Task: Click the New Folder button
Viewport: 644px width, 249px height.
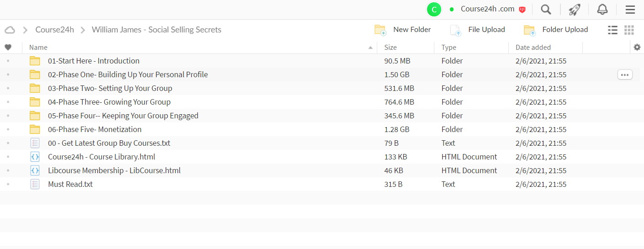Action: [402, 30]
